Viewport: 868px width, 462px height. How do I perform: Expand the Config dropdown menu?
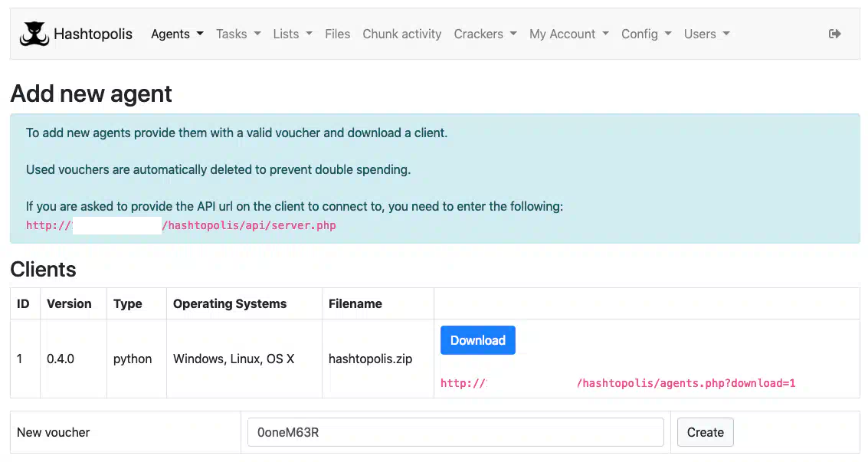click(646, 34)
